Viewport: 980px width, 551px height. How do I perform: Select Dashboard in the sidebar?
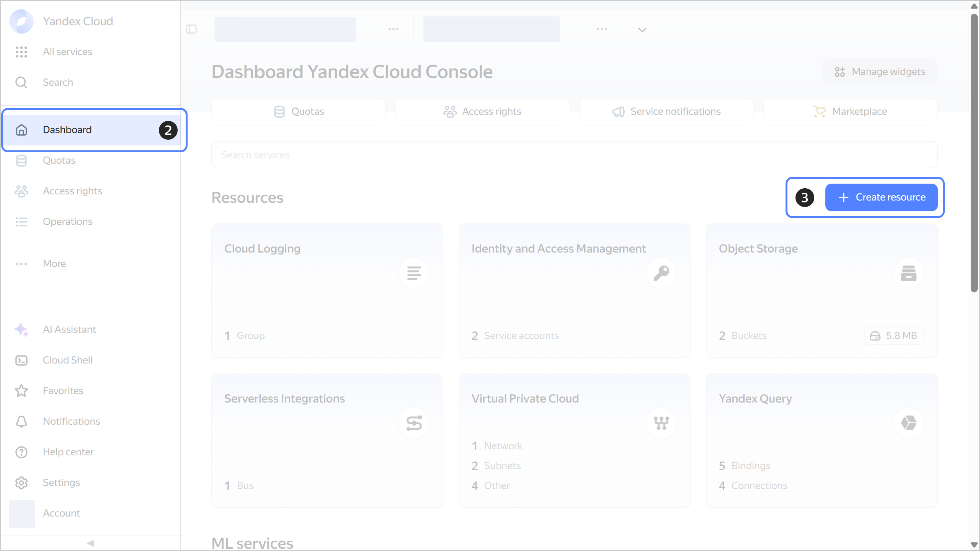67,130
